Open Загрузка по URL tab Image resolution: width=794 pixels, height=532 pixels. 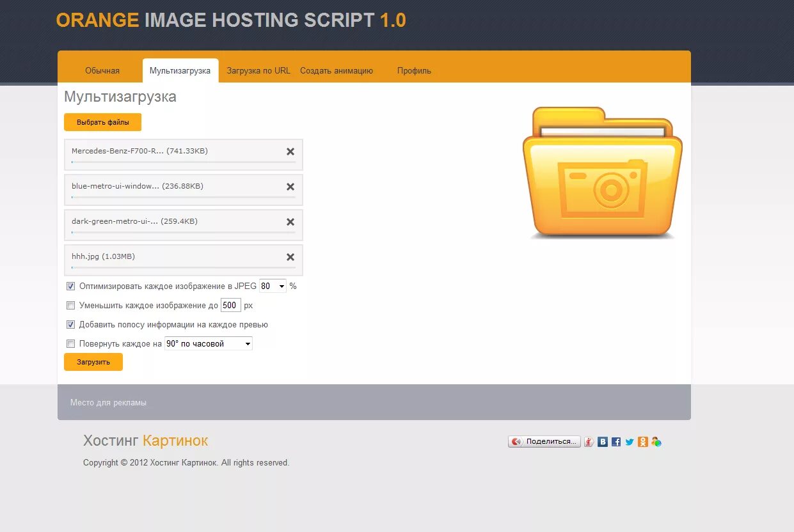258,71
